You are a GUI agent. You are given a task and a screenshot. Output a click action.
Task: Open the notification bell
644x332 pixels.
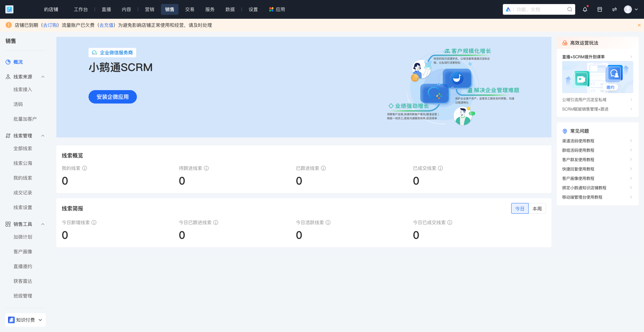(585, 9)
